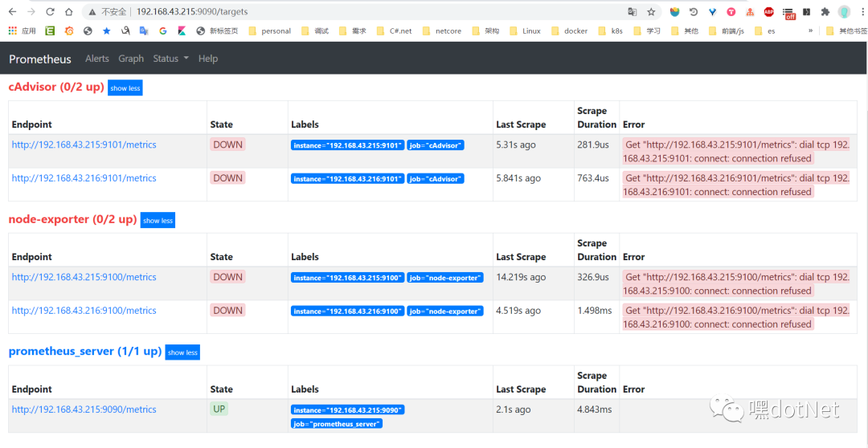This screenshot has width=868, height=448.
Task: Collapse prometheus_server targets with show less
Action: [x=182, y=352]
